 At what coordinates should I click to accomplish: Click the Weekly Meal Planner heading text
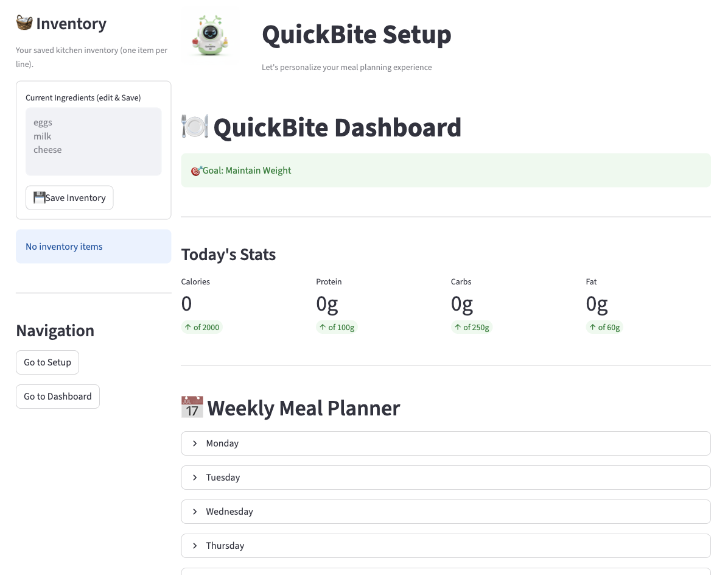coord(304,408)
